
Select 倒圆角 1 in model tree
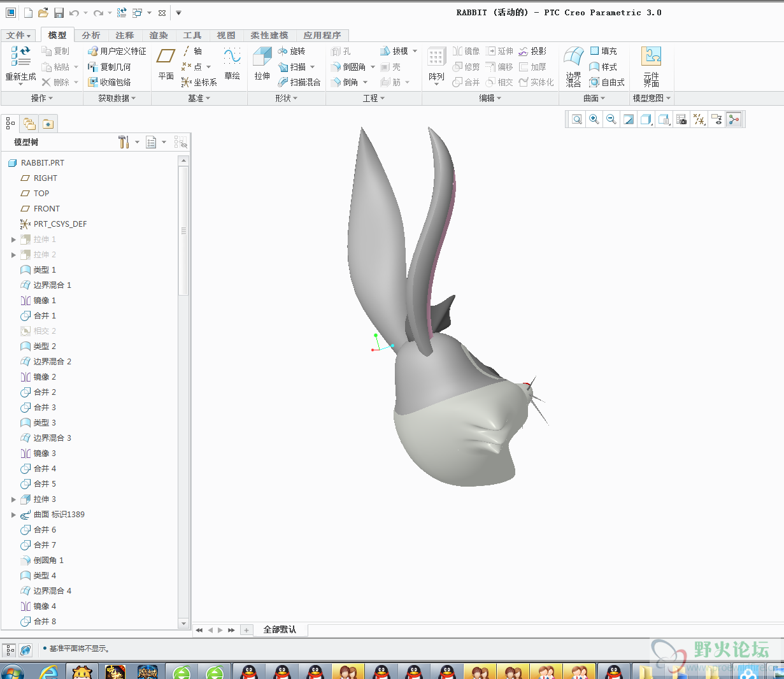(42, 561)
